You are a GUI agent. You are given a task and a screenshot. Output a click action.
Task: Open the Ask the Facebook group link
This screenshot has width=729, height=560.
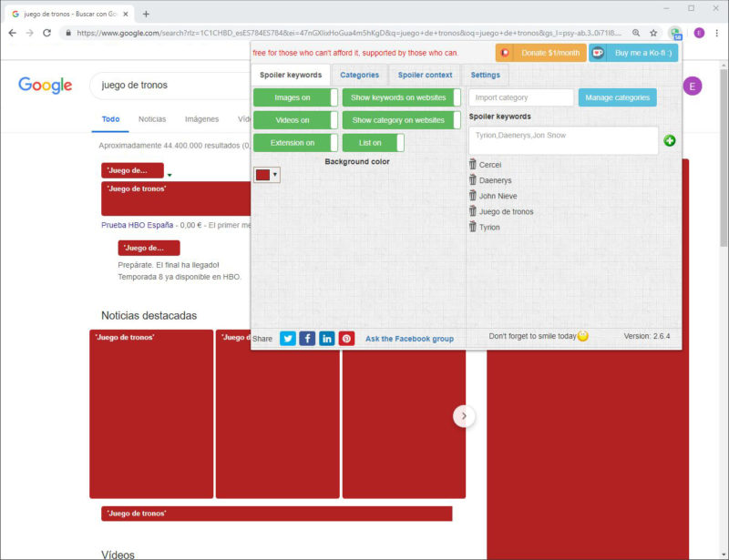[409, 339]
